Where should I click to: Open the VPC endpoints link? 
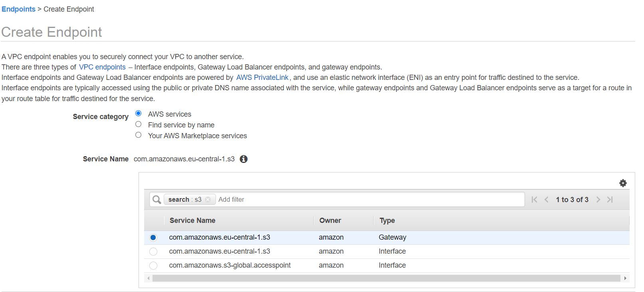(102, 67)
